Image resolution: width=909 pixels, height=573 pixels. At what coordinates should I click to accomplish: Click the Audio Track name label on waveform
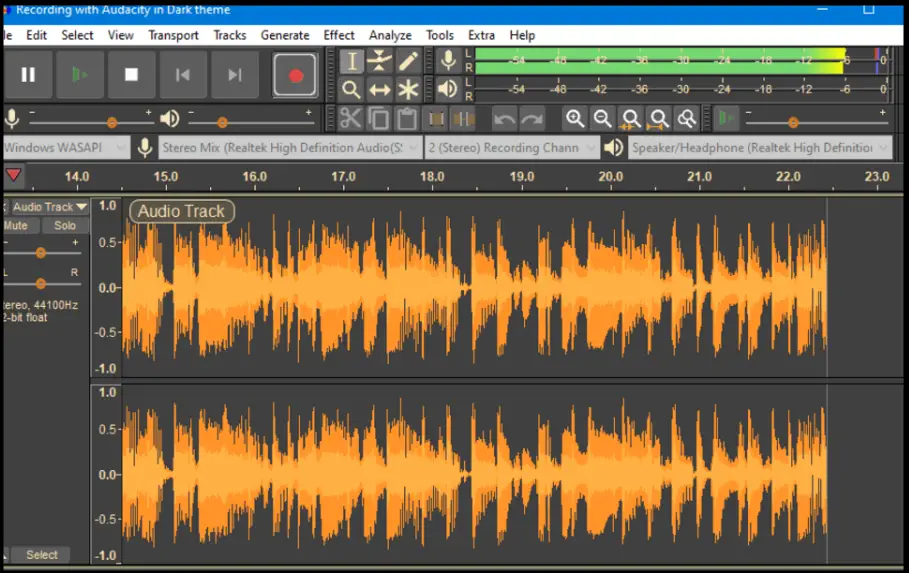181,211
